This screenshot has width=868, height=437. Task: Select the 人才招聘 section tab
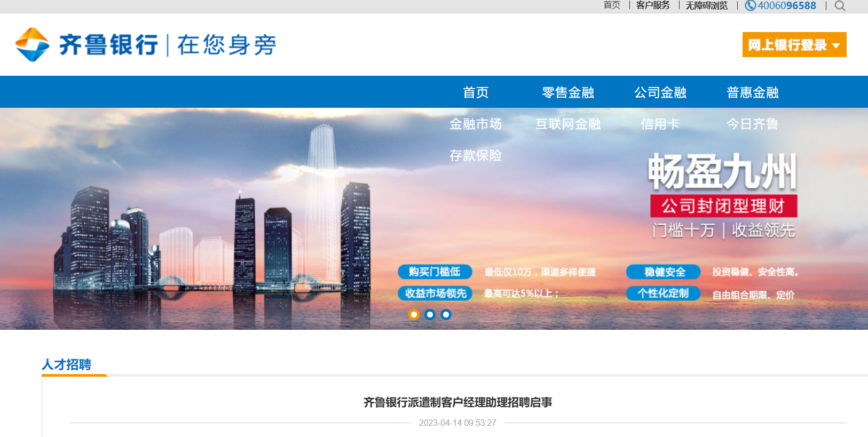pyautogui.click(x=67, y=364)
